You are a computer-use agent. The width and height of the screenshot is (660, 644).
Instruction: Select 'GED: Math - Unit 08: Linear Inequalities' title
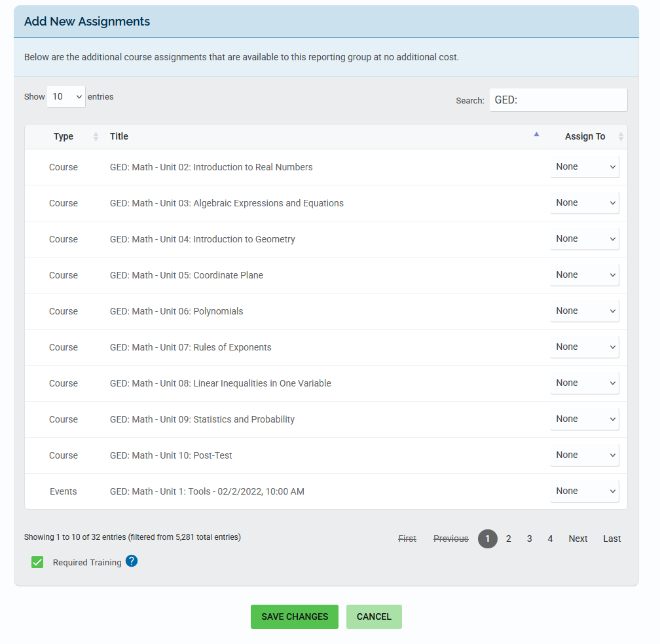click(x=220, y=383)
